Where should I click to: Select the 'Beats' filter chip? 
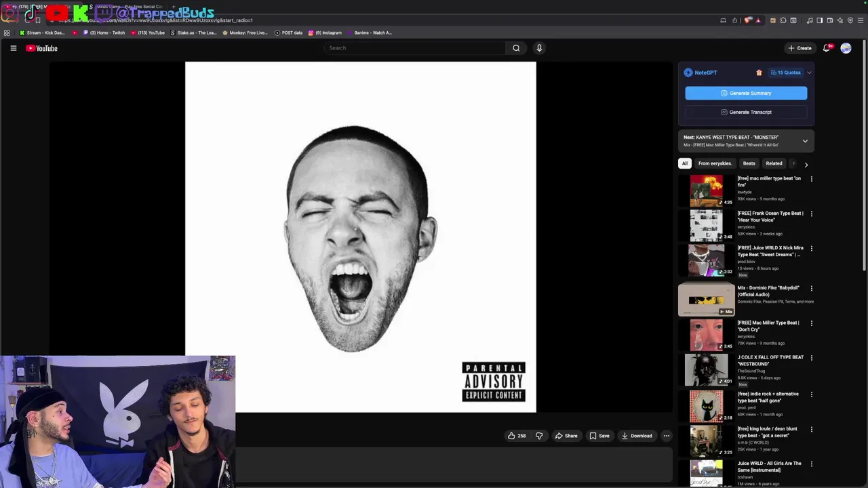click(749, 163)
